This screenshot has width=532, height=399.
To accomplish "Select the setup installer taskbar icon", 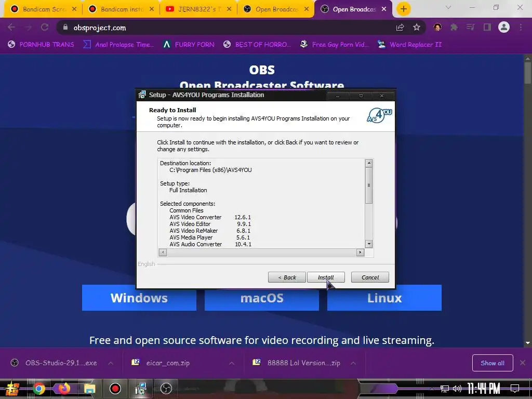I will click(140, 389).
